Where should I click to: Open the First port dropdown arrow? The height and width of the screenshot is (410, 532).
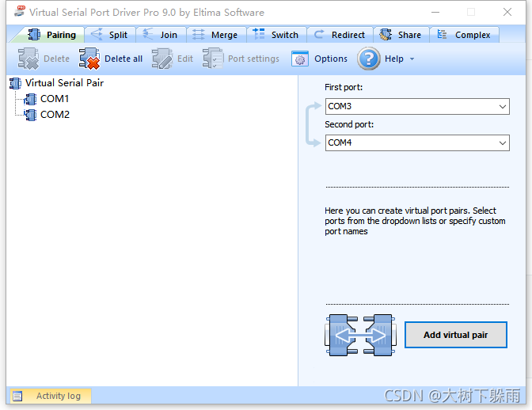coord(503,107)
